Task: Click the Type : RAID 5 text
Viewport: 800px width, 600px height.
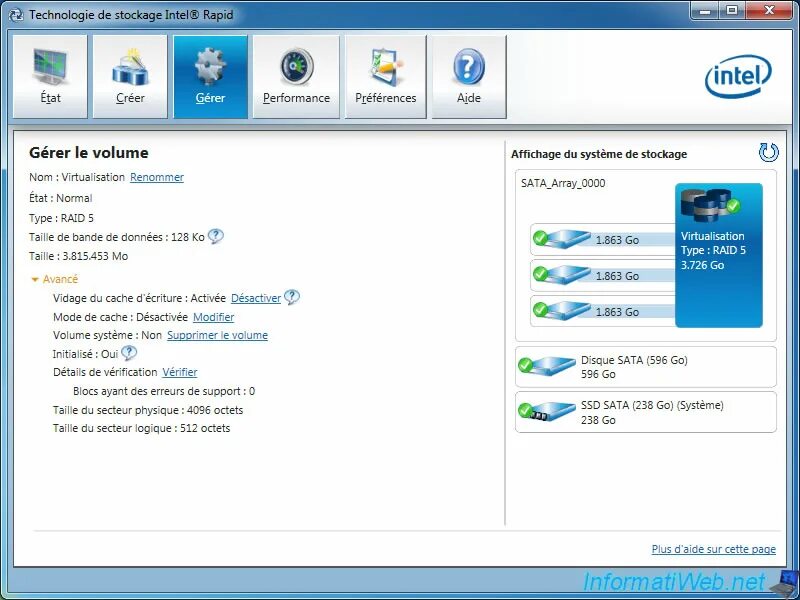Action: [61, 218]
